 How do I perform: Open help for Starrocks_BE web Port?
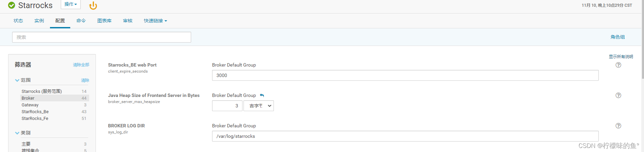click(618, 65)
